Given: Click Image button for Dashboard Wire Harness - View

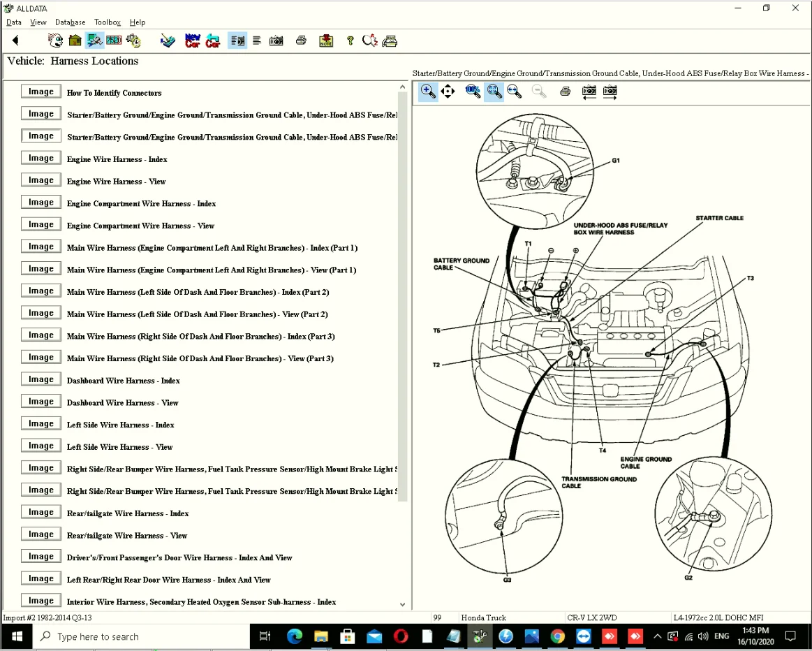Looking at the screenshot, I should [x=41, y=402].
